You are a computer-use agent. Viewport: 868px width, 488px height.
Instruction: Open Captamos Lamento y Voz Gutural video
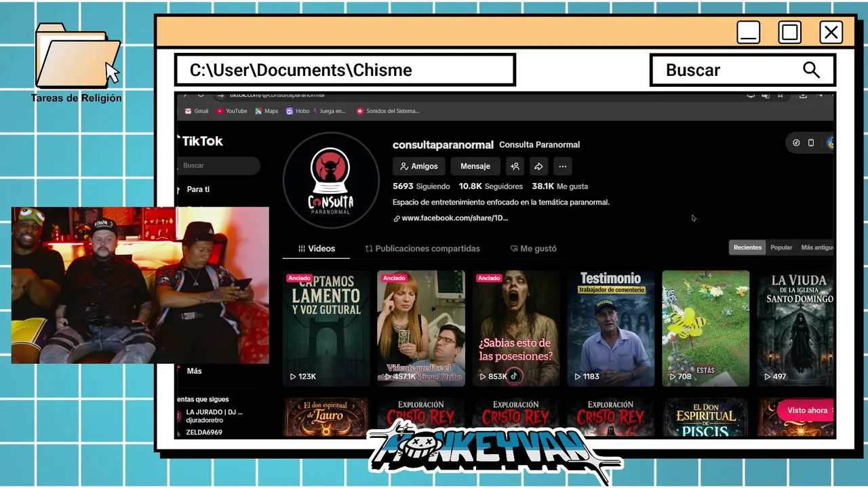click(326, 329)
